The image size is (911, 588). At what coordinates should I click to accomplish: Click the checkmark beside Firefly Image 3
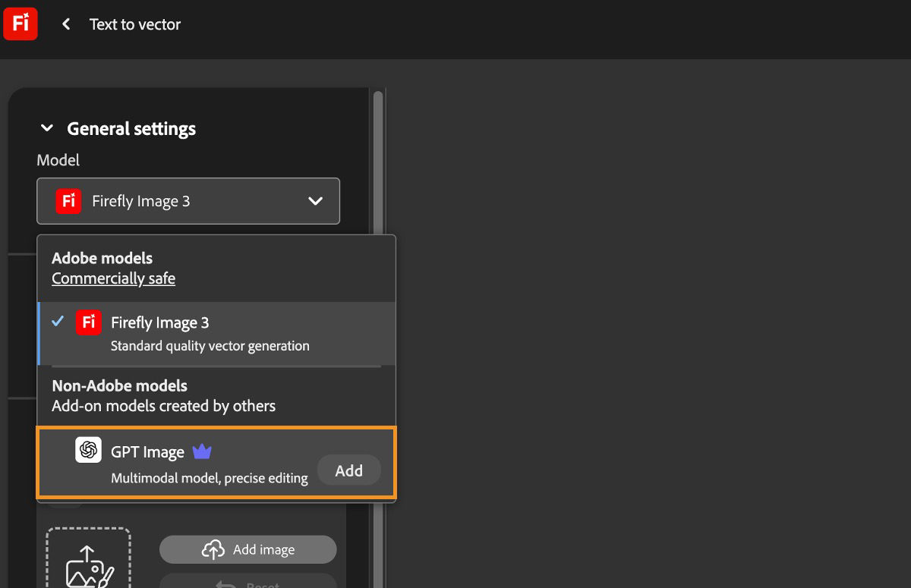(x=58, y=322)
